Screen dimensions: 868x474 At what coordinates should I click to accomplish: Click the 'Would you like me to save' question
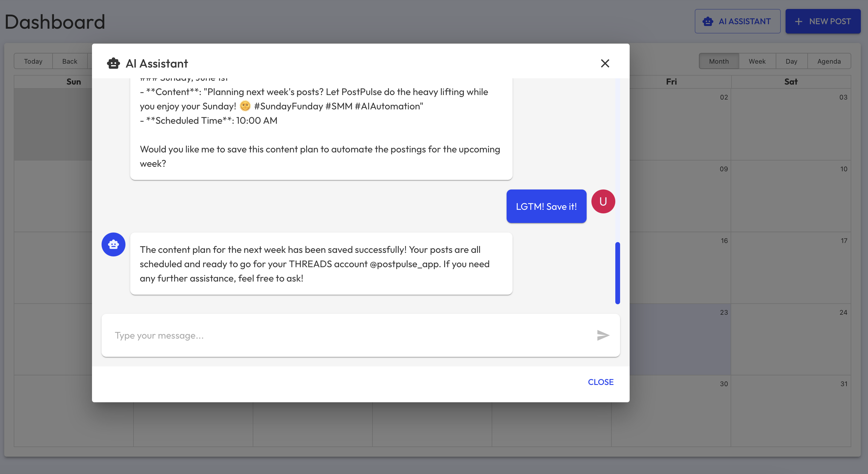[x=320, y=156]
